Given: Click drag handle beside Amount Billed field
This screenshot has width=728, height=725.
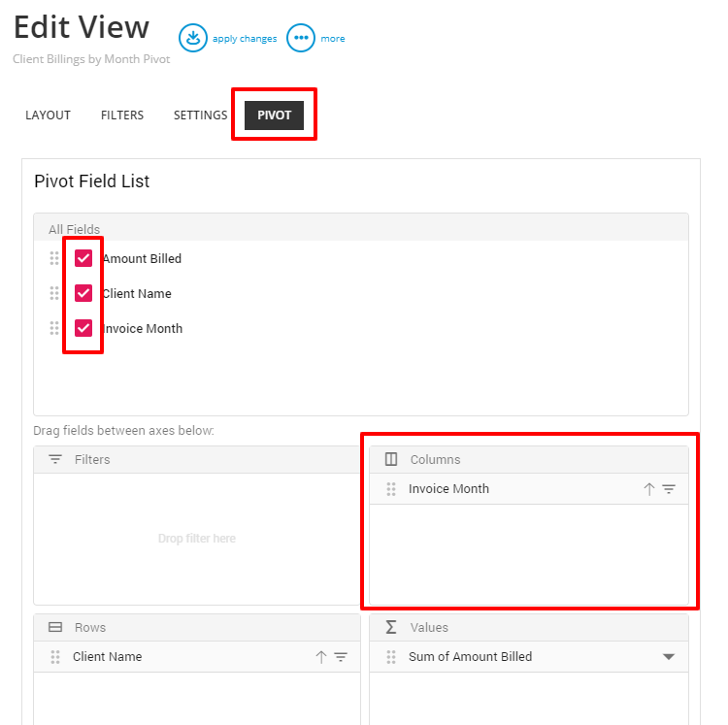Looking at the screenshot, I should click(x=54, y=258).
